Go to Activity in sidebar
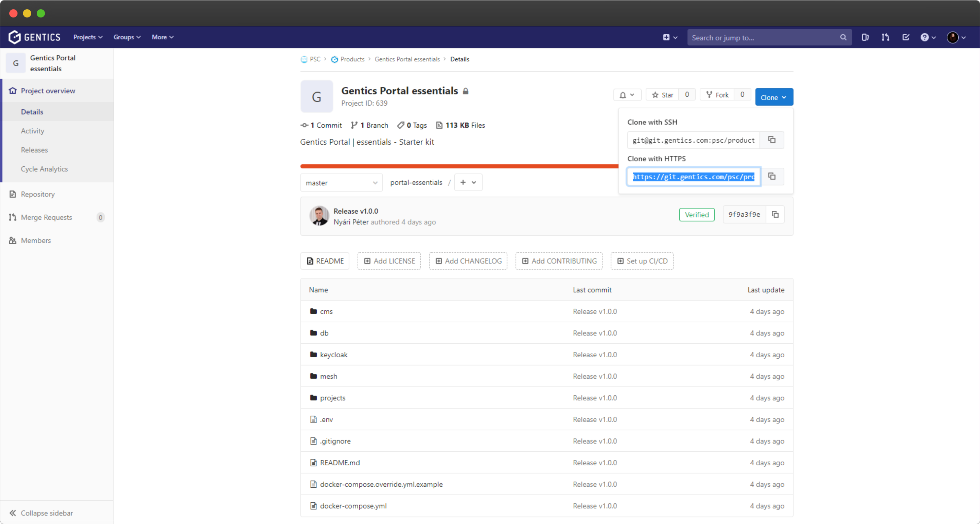 point(32,131)
